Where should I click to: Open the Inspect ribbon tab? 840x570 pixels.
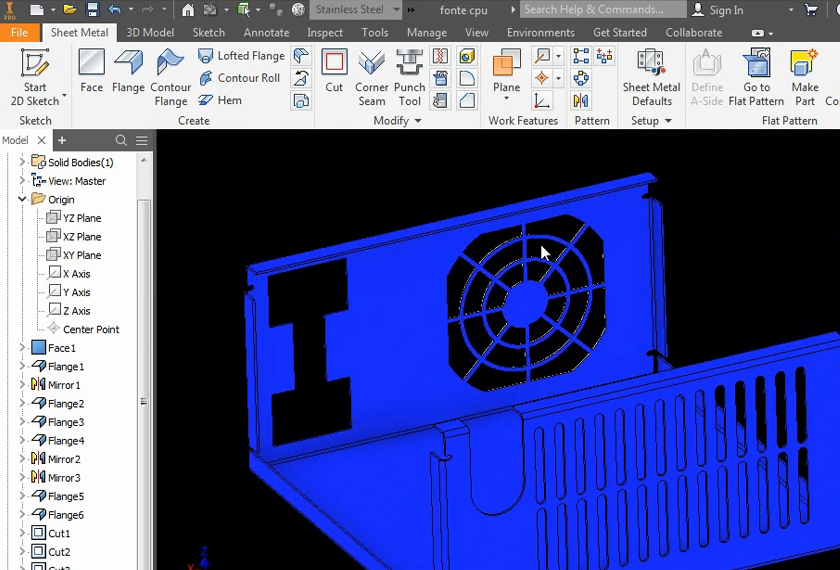click(325, 32)
